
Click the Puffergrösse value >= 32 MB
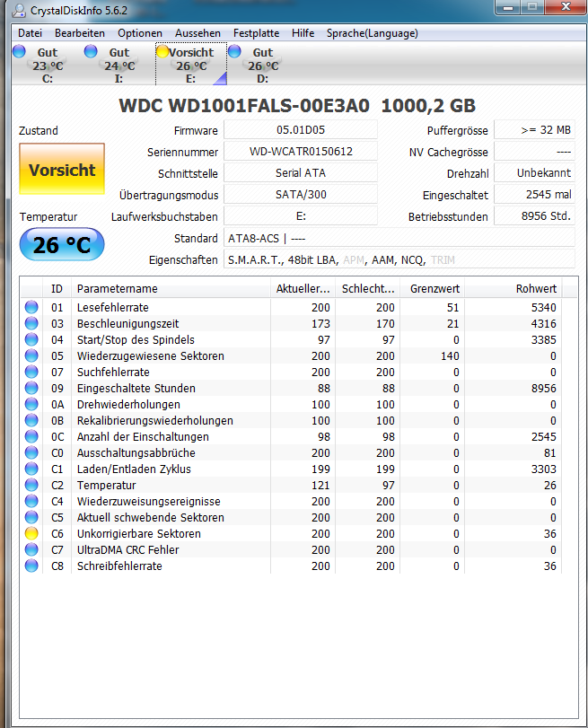(534, 130)
